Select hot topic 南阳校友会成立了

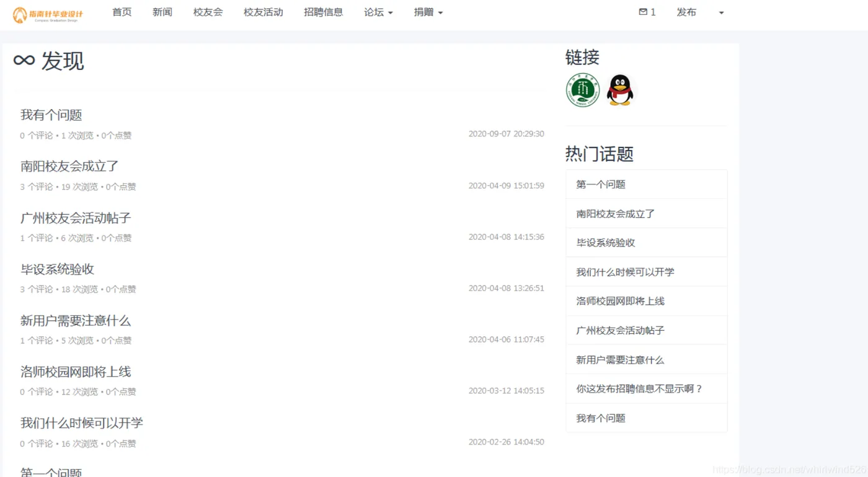click(x=647, y=214)
